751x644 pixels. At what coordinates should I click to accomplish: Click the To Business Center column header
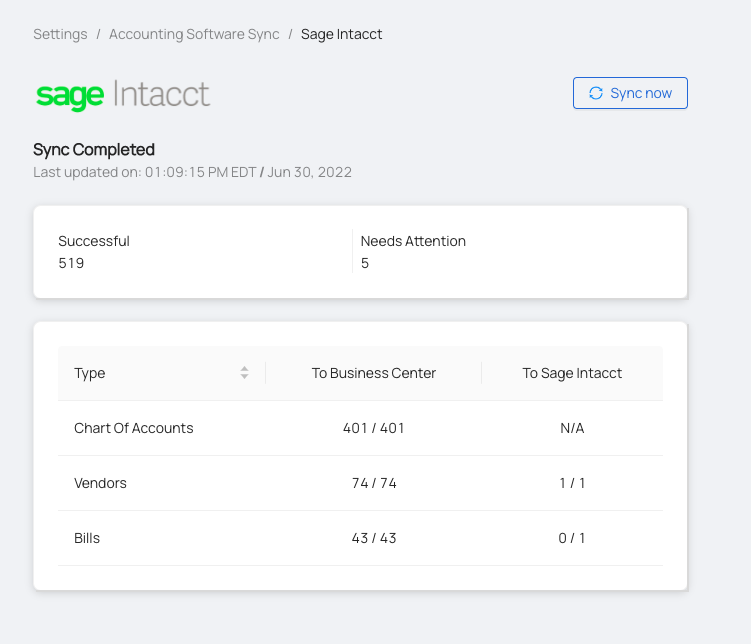[374, 373]
